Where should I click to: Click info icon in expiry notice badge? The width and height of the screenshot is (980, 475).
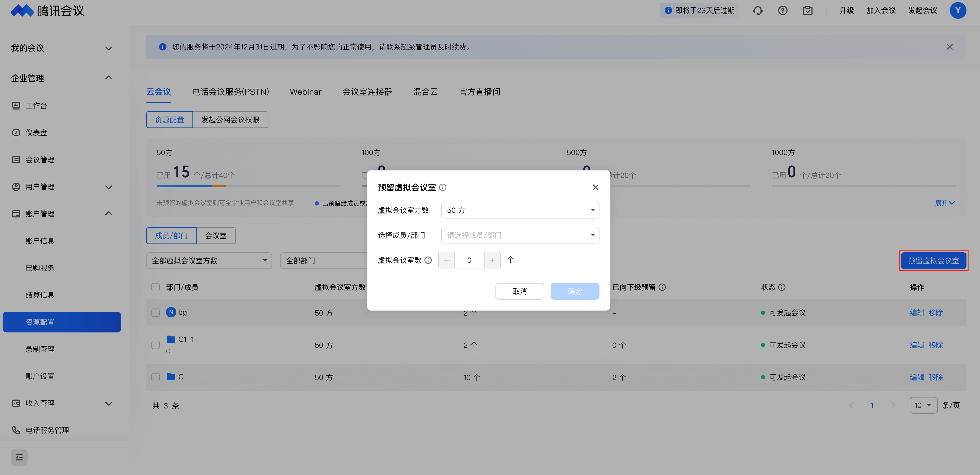coord(668,11)
